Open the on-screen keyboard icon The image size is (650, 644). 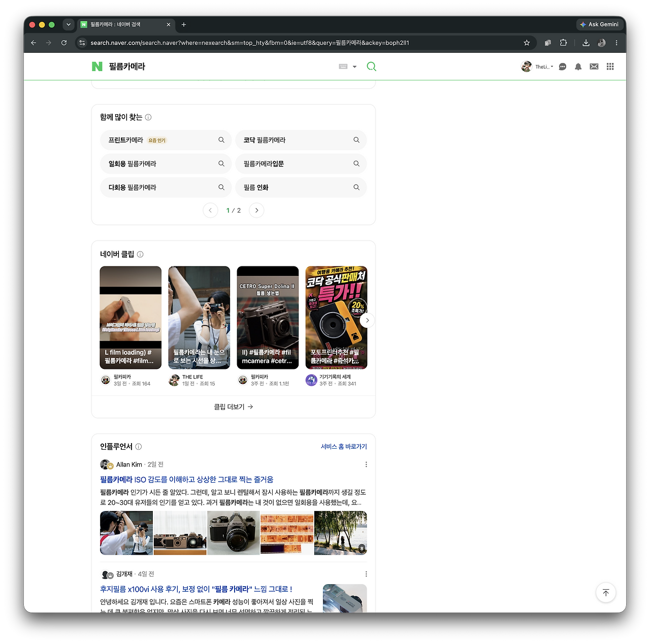343,66
